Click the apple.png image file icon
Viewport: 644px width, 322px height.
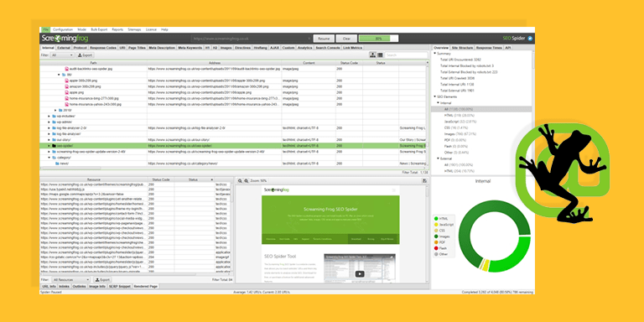coord(66,92)
